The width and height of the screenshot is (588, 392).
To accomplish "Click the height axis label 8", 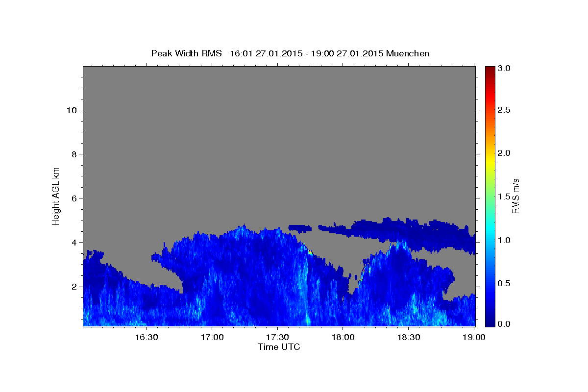I will [74, 154].
